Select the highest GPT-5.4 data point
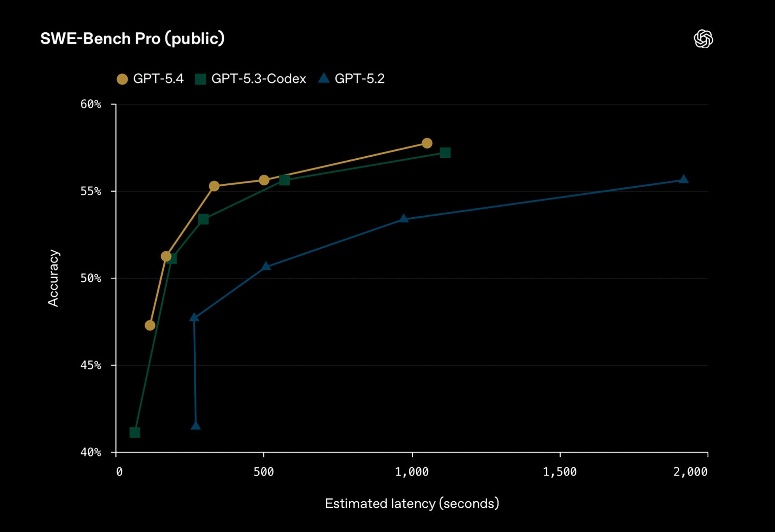 pos(427,143)
